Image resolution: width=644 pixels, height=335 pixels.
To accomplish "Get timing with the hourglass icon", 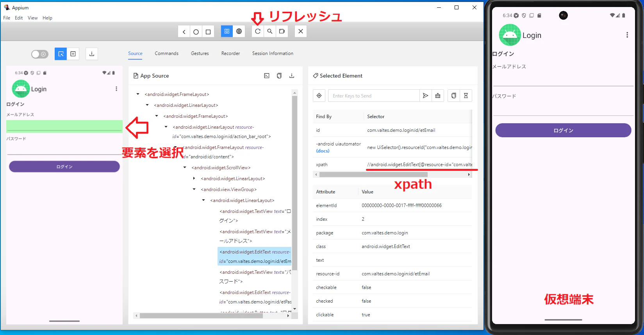I will tap(466, 96).
